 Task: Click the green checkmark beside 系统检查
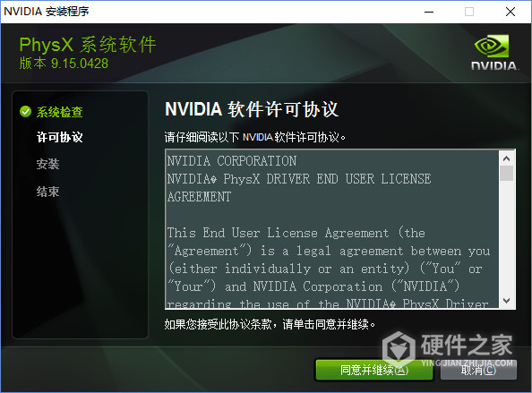coord(25,111)
